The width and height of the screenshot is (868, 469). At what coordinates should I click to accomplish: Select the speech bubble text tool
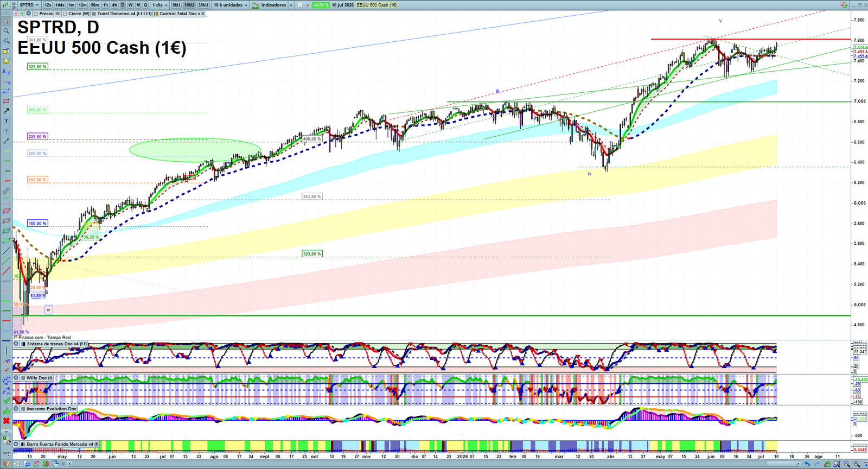click(6, 131)
